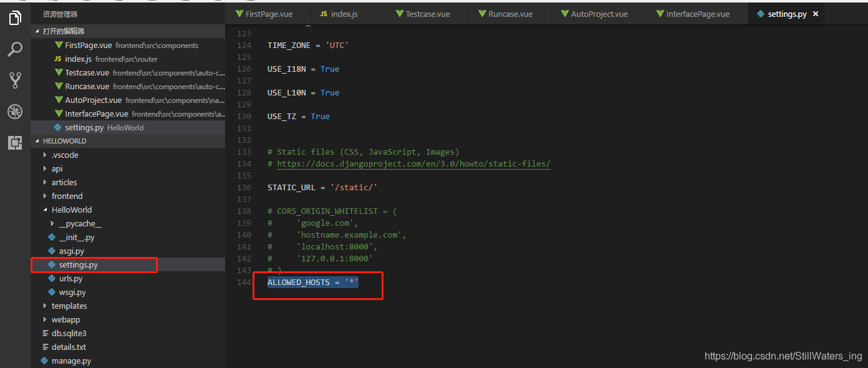The height and width of the screenshot is (368, 868).
Task: Select settings.py HelloWorld in open editors
Action: tap(128, 127)
